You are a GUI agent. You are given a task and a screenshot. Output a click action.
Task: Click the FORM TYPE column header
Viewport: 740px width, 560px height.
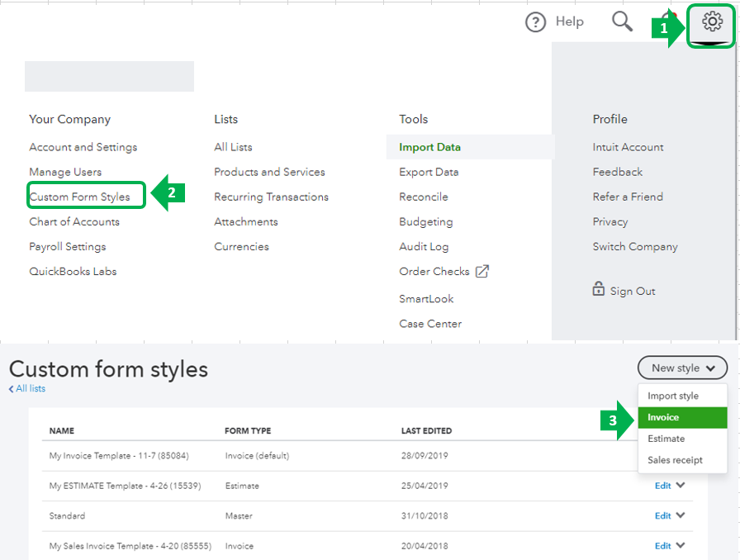(x=248, y=430)
